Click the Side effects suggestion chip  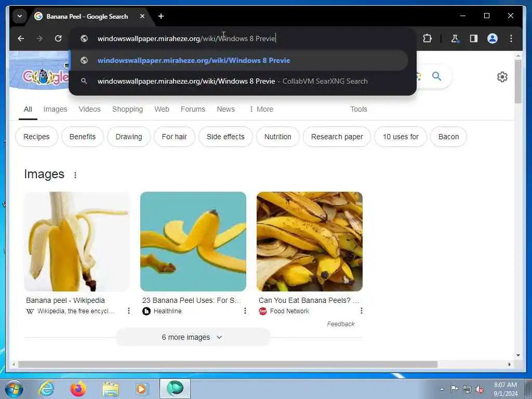(225, 137)
